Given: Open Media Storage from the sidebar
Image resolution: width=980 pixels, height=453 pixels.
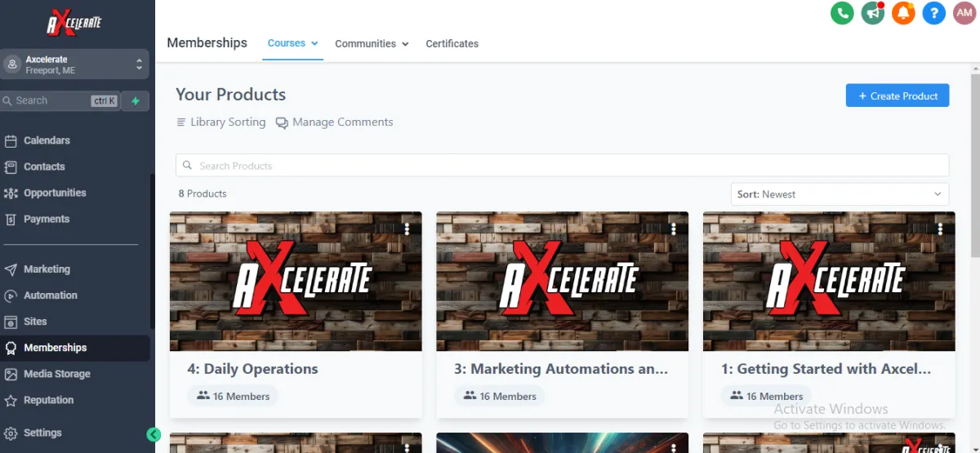Looking at the screenshot, I should pyautogui.click(x=57, y=374).
